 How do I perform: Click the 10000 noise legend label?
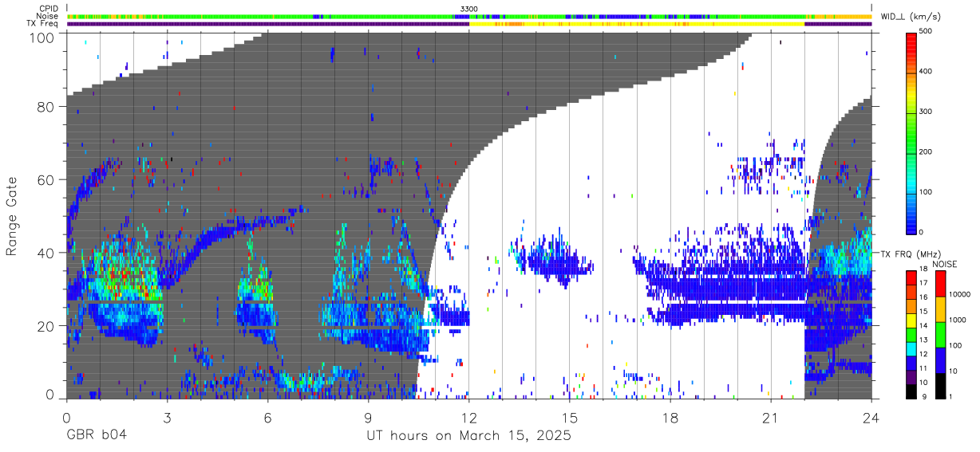[961, 294]
